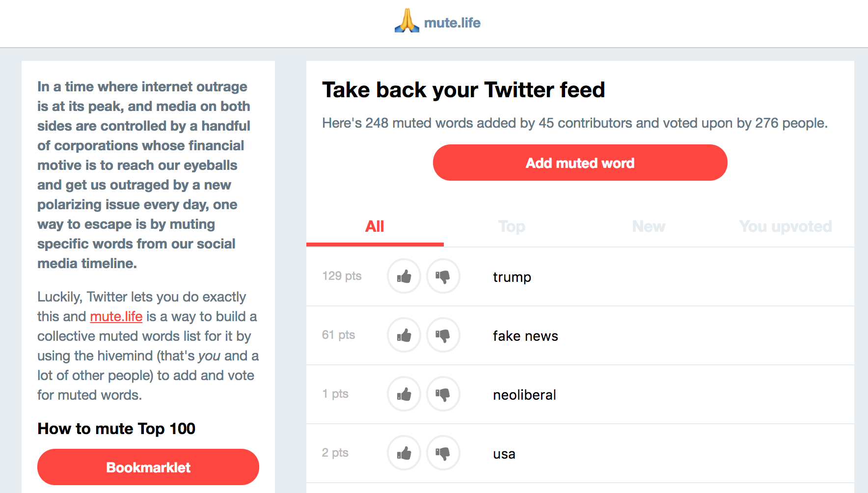Screen dimensions: 868x493
Task: Downvote the word trump
Action: coord(443,276)
